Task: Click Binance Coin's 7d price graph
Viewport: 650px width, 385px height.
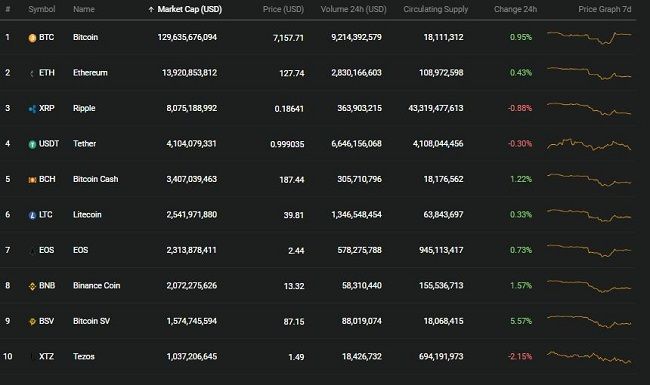Action: (589, 286)
